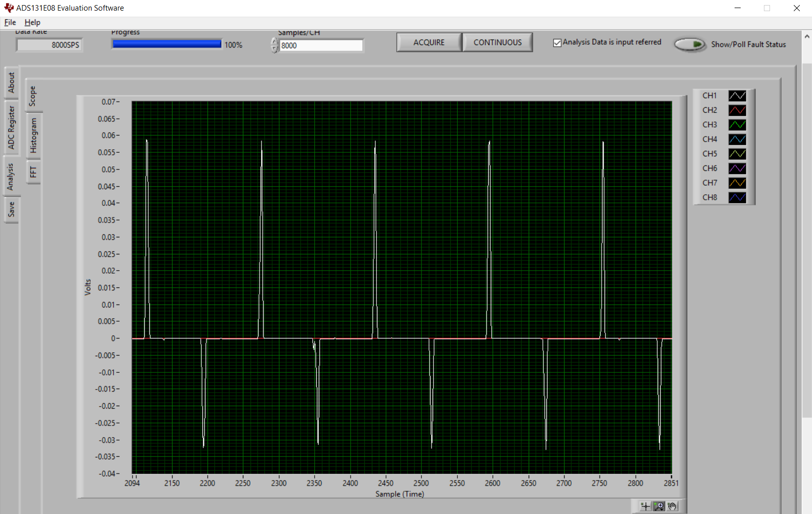Click the CONTINUOUS button

(497, 42)
